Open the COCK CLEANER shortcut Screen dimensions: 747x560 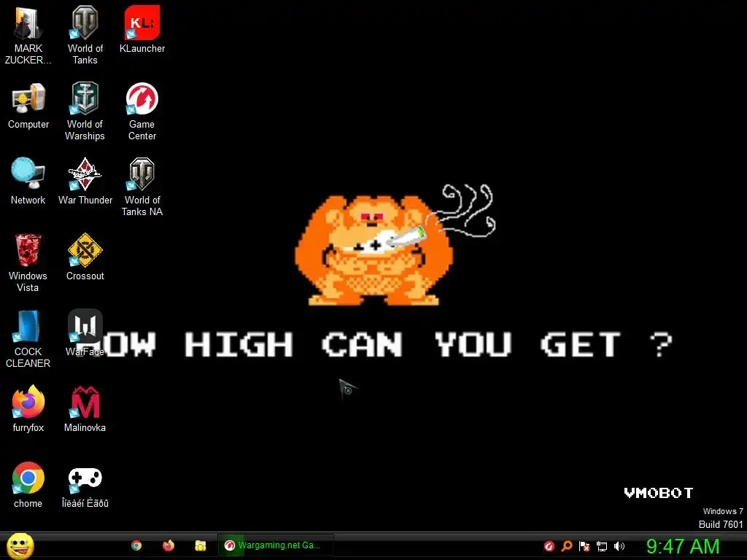(x=28, y=338)
